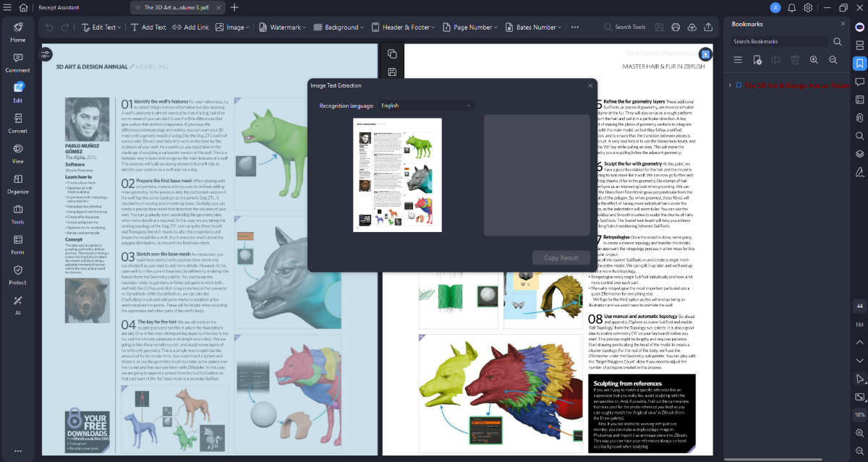The image size is (868, 462).
Task: Open the Organize pages section
Action: 17,184
